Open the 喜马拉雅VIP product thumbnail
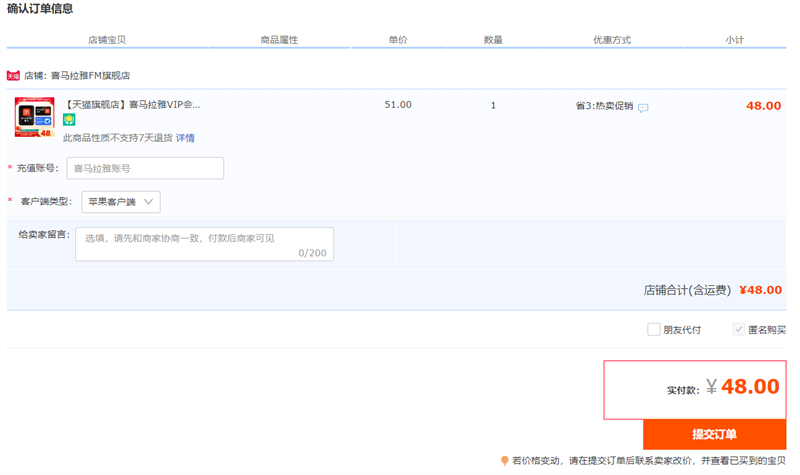Image resolution: width=800 pixels, height=475 pixels. pos(34,117)
